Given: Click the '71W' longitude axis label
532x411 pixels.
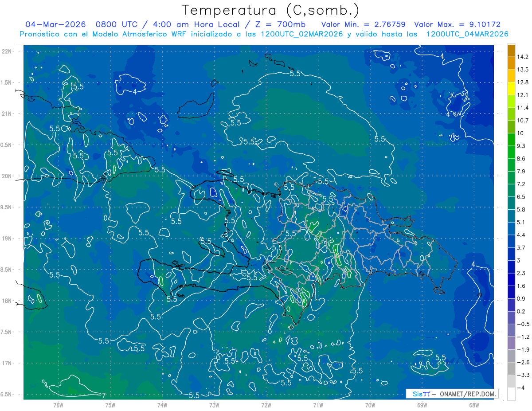Looking at the screenshot, I should click(318, 405).
